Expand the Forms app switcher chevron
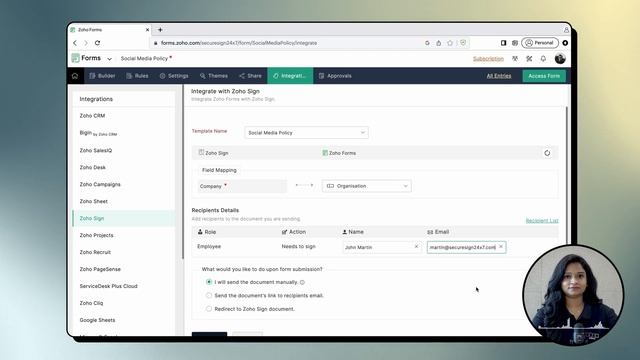 [x=109, y=59]
